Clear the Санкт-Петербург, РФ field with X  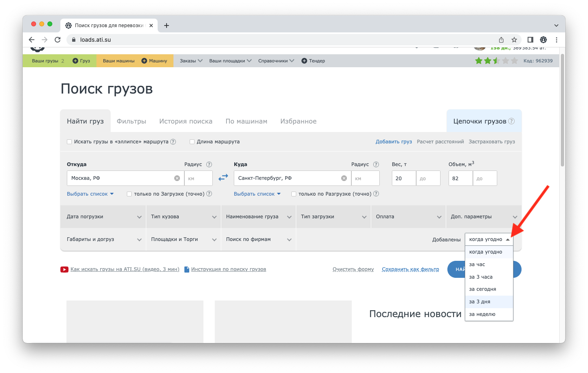coord(344,178)
